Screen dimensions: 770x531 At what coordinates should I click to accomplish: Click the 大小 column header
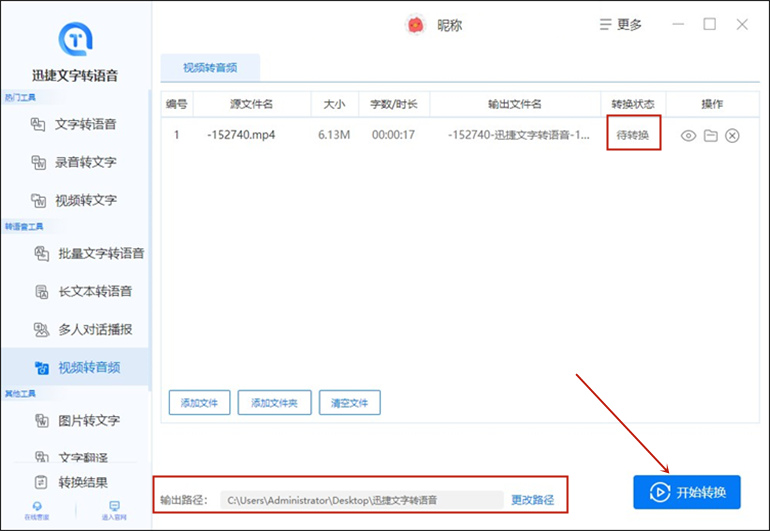tap(334, 104)
